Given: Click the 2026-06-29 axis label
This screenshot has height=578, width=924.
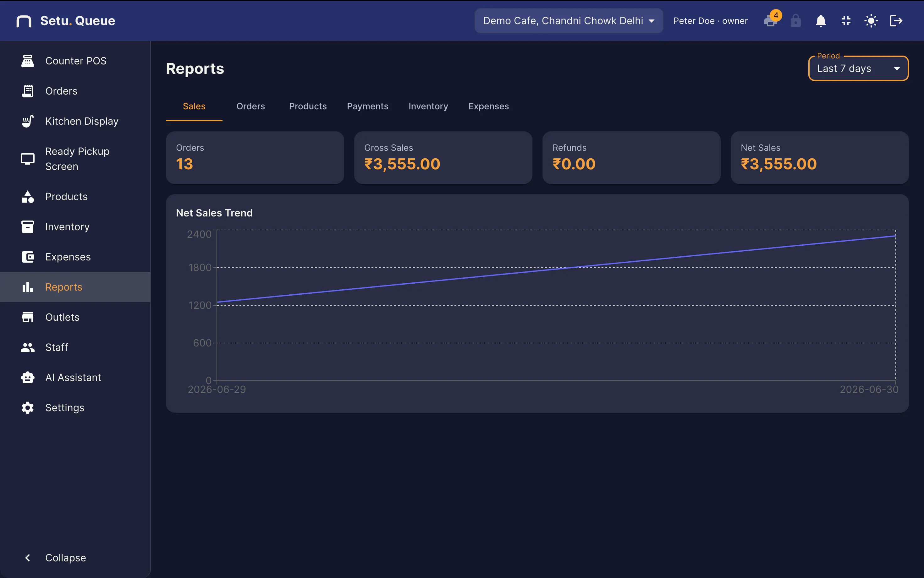Looking at the screenshot, I should (x=217, y=390).
